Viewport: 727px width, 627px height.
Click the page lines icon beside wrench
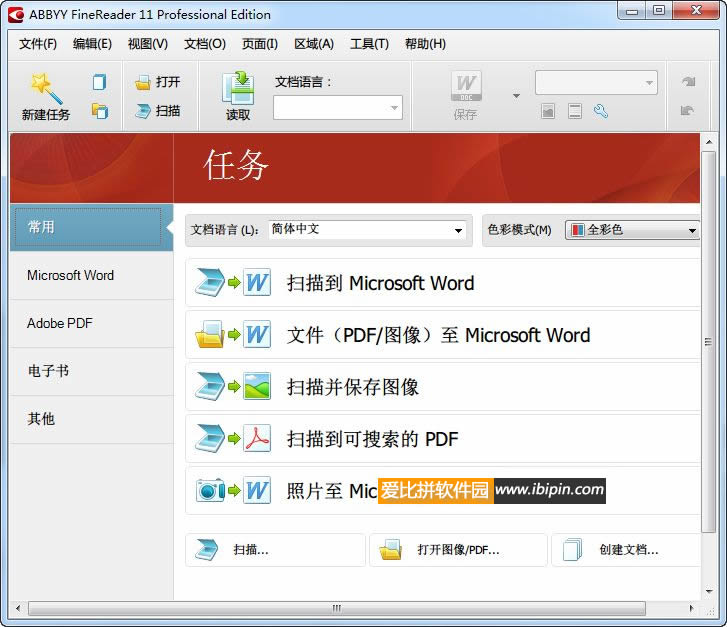coord(574,111)
